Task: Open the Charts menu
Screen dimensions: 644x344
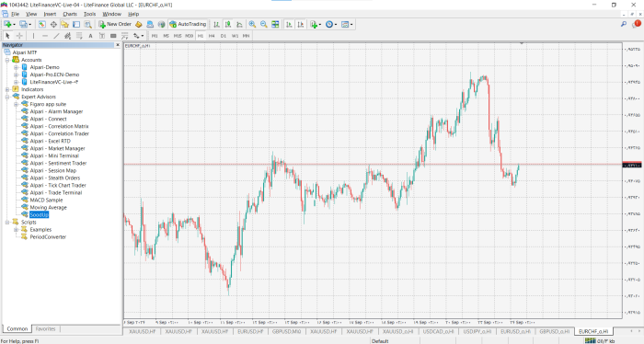Action: 70,14
